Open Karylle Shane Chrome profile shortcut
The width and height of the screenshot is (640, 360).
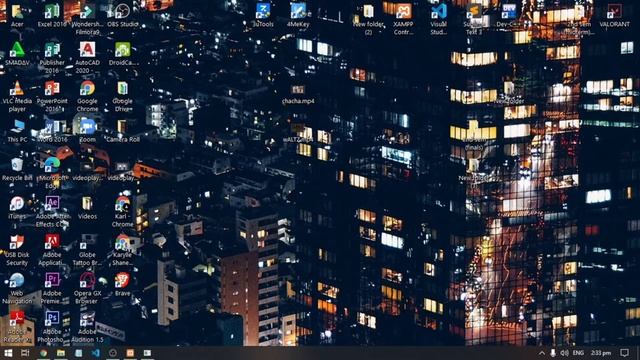122,250
